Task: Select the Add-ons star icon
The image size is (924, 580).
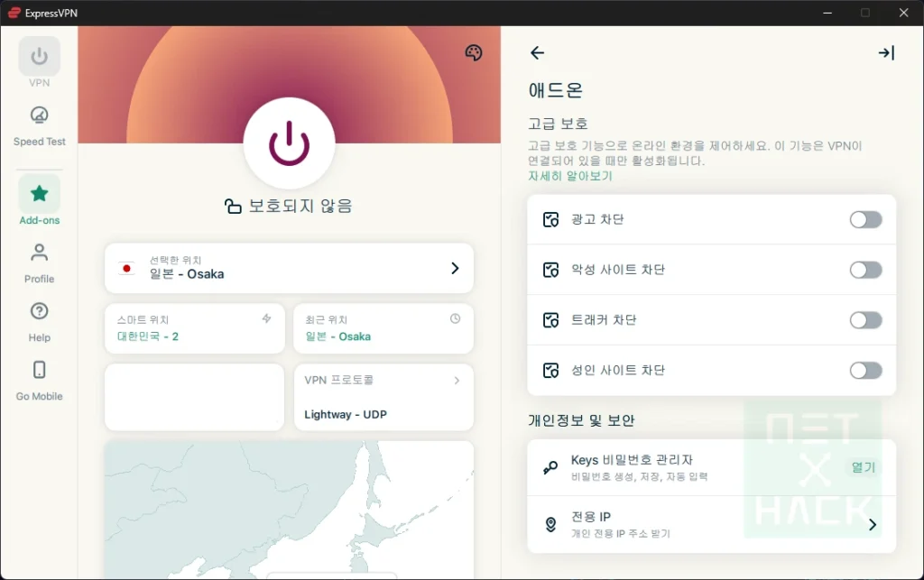Action: [x=38, y=191]
